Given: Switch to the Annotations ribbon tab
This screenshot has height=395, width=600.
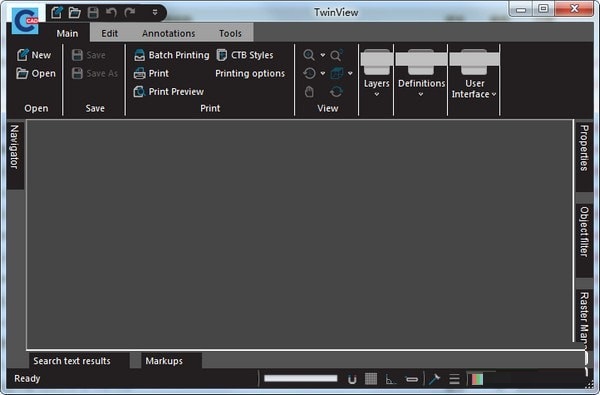Looking at the screenshot, I should [x=169, y=34].
